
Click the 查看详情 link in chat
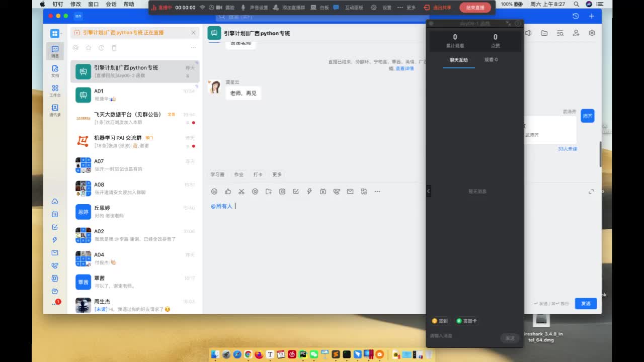pos(405,68)
